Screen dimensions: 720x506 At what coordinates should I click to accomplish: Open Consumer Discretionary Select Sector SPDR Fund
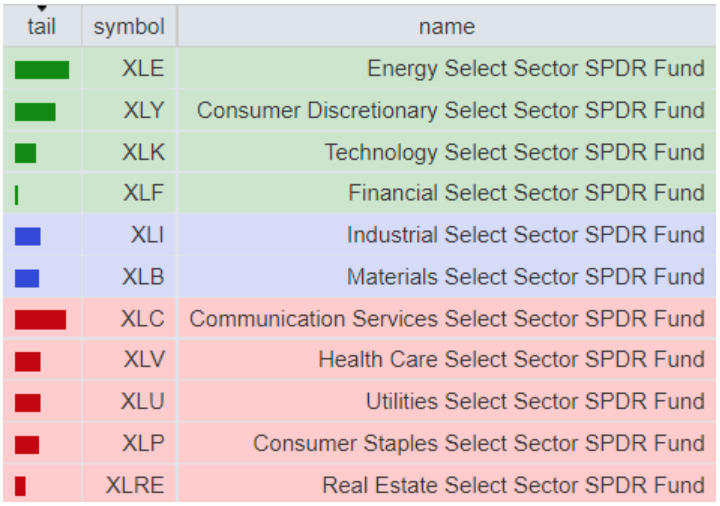450,111
